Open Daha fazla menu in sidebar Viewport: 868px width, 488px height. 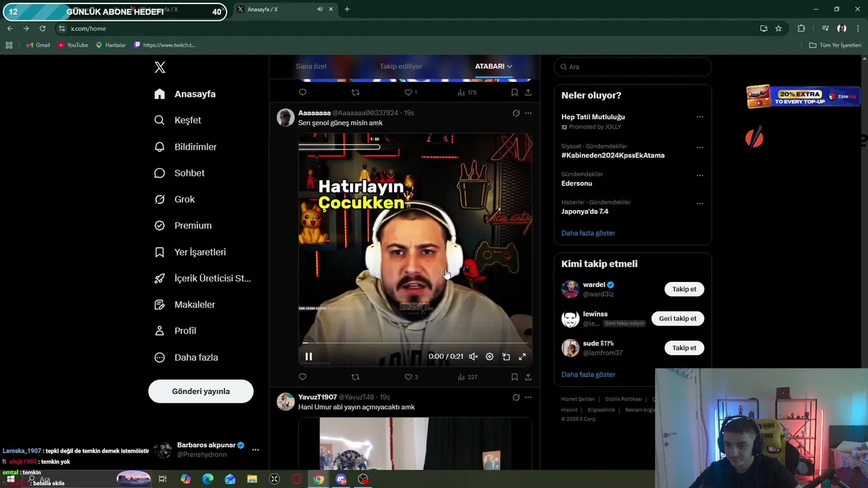pyautogui.click(x=186, y=357)
